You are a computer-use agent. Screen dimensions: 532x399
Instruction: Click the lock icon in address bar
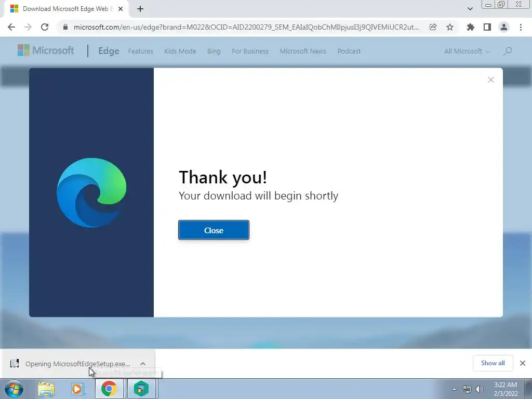(x=65, y=27)
